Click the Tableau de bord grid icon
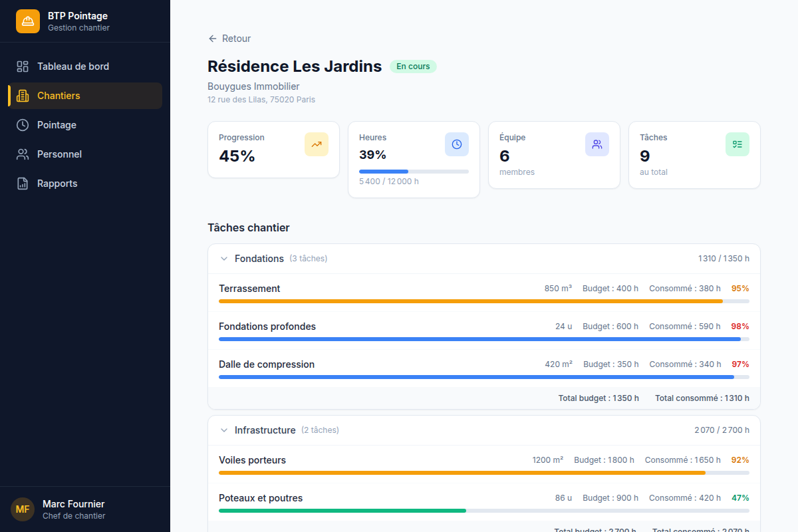This screenshot has height=532, width=798. coord(23,66)
